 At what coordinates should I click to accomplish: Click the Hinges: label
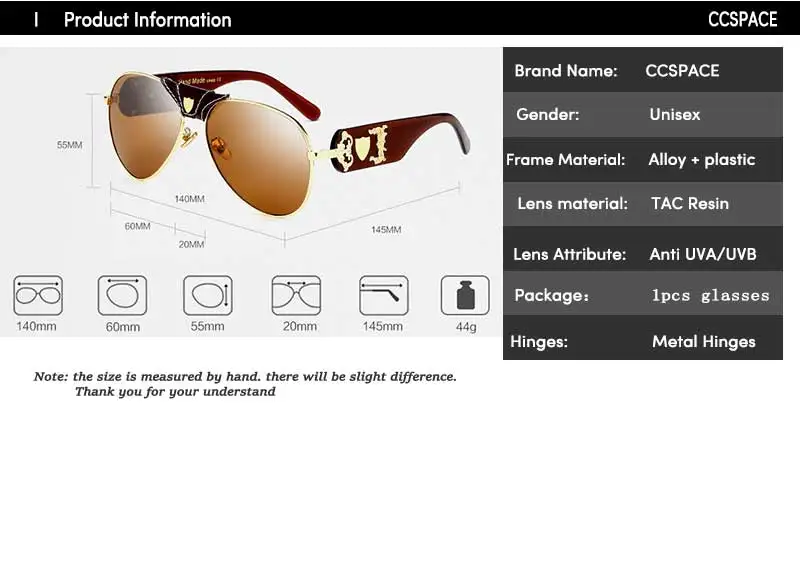tap(539, 341)
